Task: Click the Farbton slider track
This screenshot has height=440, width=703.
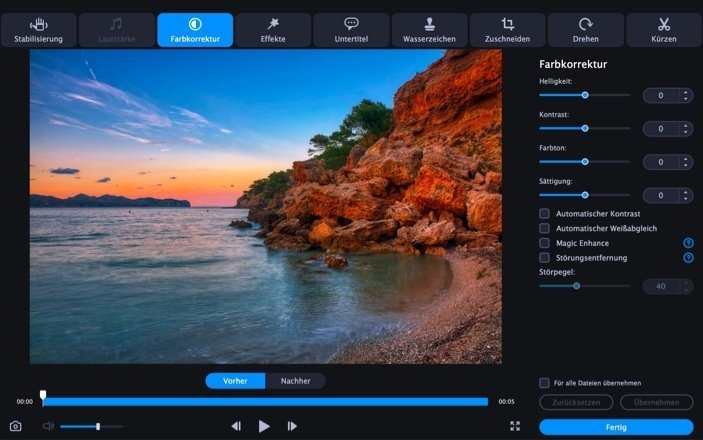Action: (610, 161)
